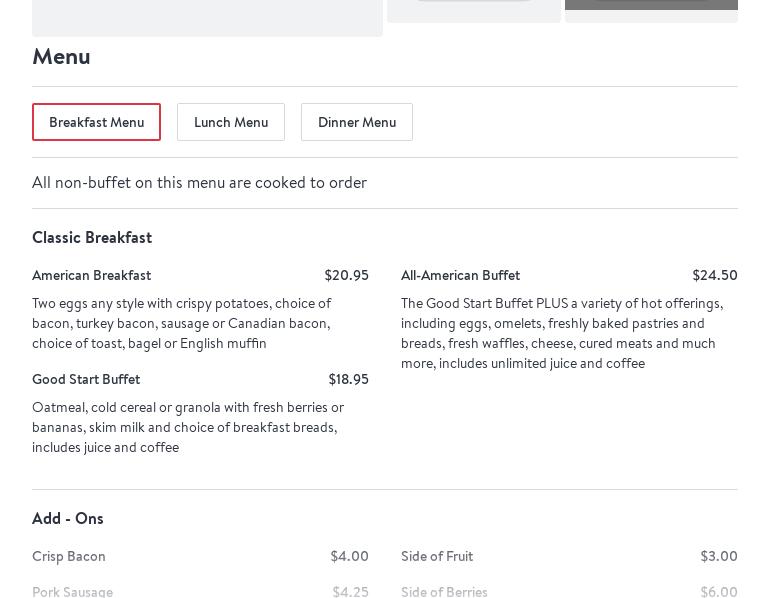Click the cooked to order notice text
The width and height of the screenshot is (770, 598).
(199, 182)
